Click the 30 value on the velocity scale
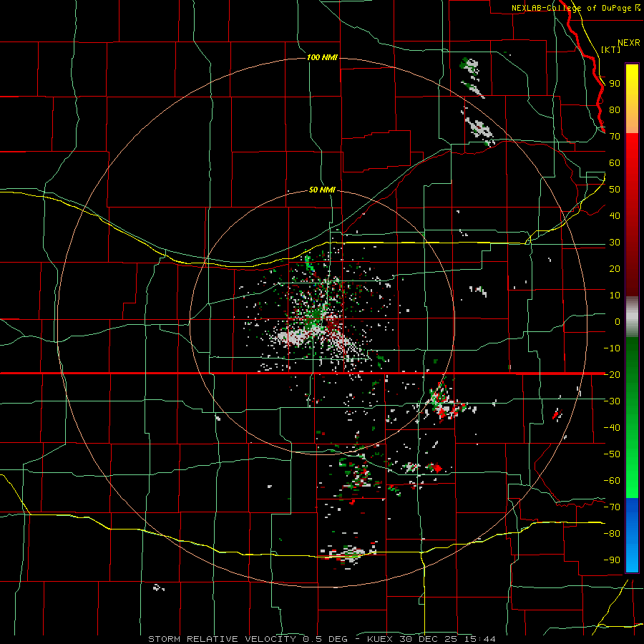 [615, 243]
